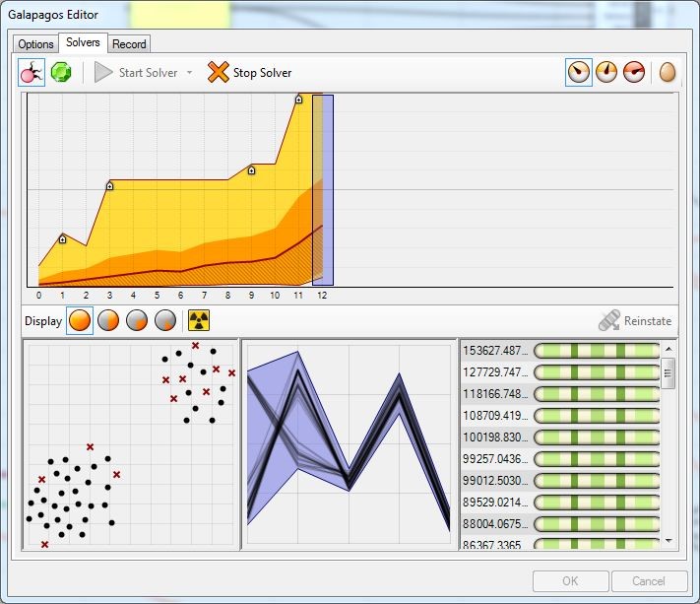700x604 pixels.
Task: Select the genome with fitness 127729.747
Action: click(560, 372)
